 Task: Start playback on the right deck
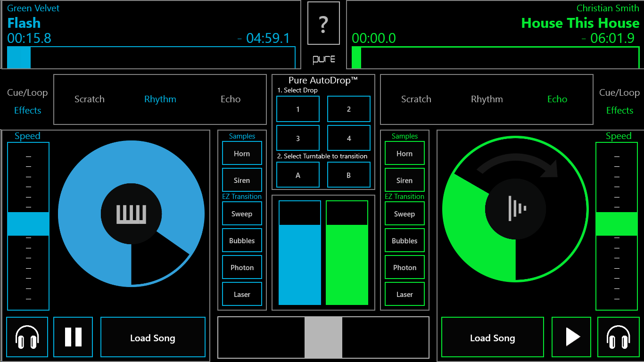[x=571, y=337]
